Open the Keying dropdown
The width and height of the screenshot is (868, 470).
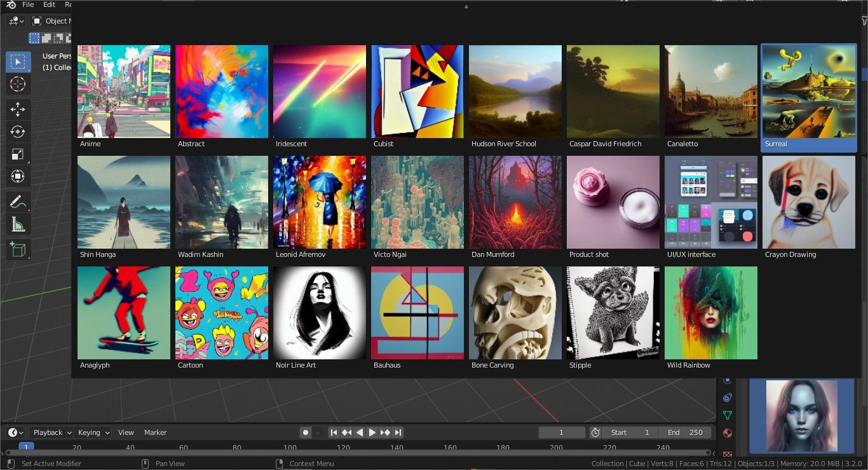coord(93,432)
